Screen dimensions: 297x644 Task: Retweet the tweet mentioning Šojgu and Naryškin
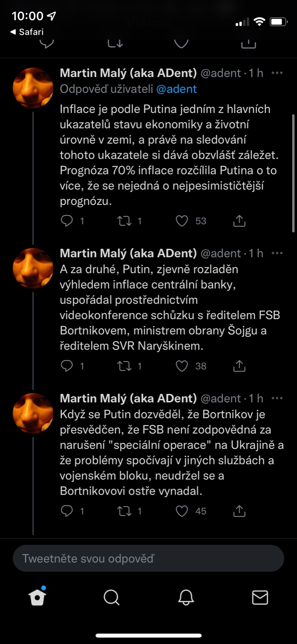coord(124,366)
